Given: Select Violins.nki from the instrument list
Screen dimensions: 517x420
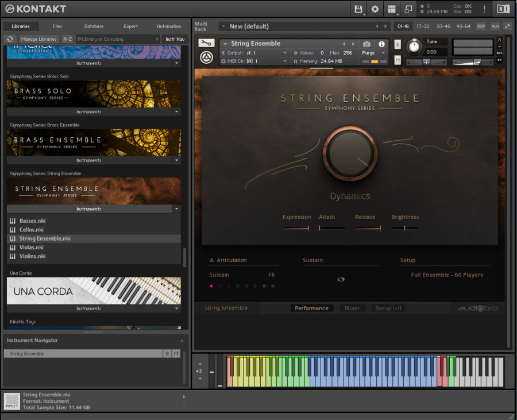Looking at the screenshot, I should point(32,256).
